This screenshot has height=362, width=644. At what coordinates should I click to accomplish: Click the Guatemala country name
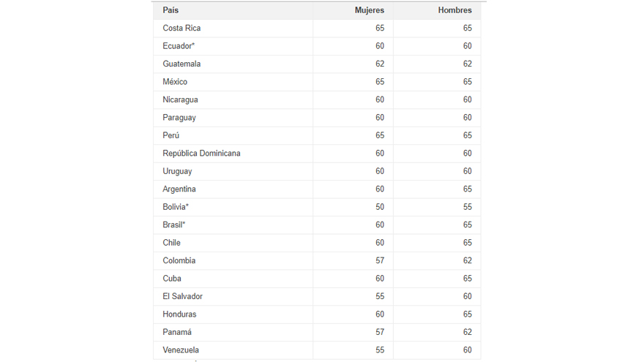click(x=181, y=64)
